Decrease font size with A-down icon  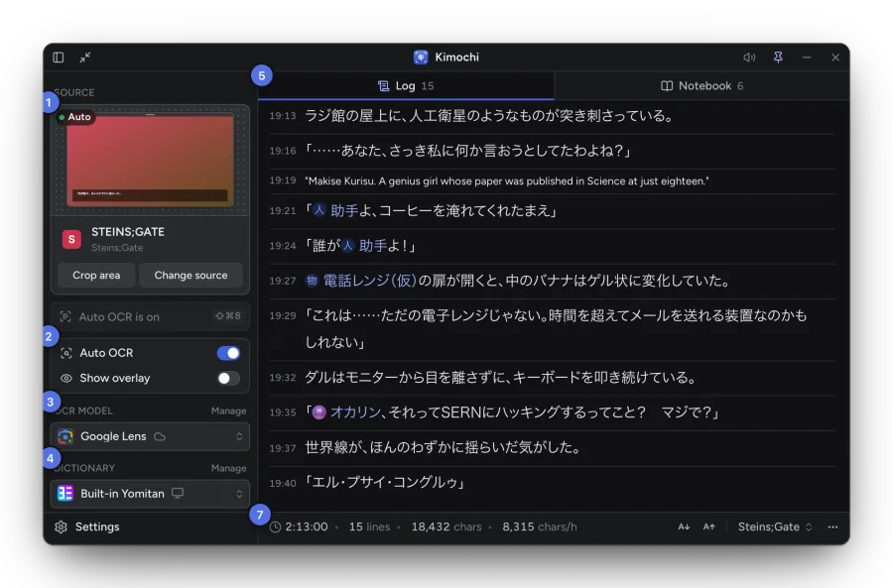[684, 527]
